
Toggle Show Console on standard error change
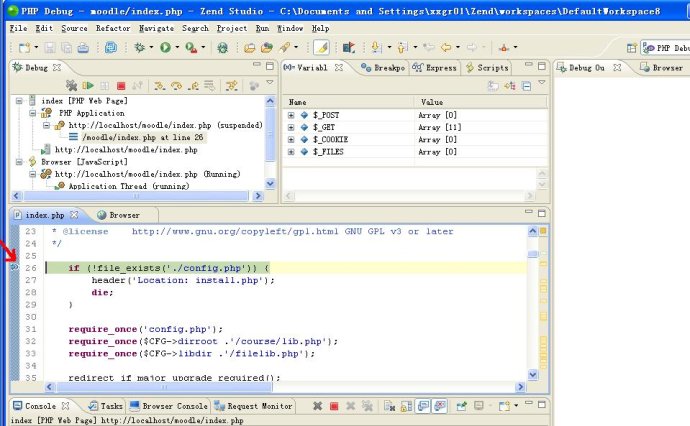(x=440, y=406)
